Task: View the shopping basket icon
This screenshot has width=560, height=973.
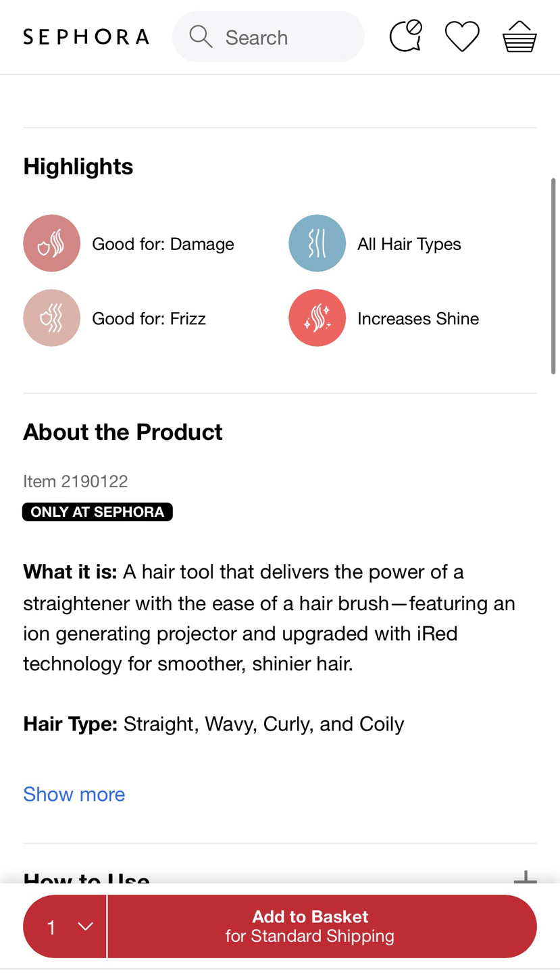Action: [519, 36]
